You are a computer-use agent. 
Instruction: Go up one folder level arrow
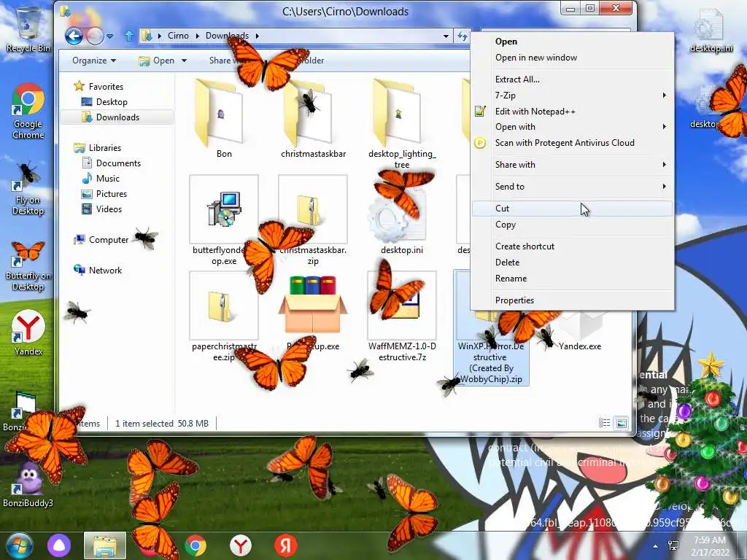(128, 36)
